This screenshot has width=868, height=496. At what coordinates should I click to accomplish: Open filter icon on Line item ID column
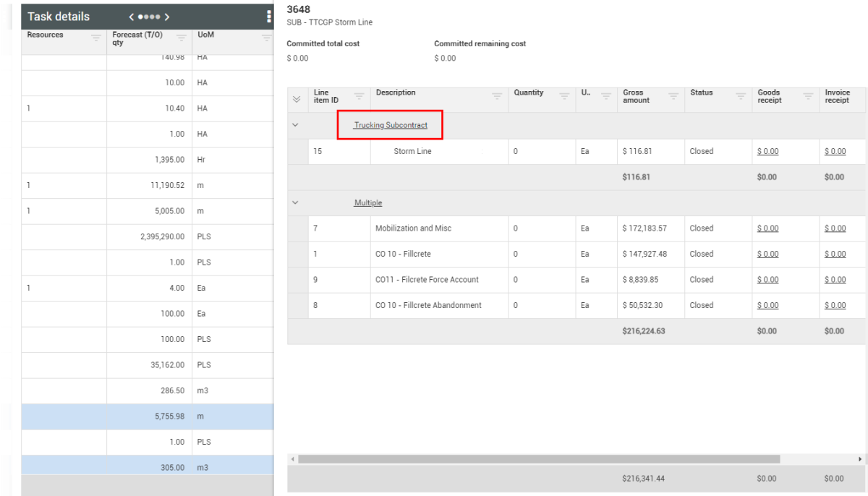coord(359,96)
